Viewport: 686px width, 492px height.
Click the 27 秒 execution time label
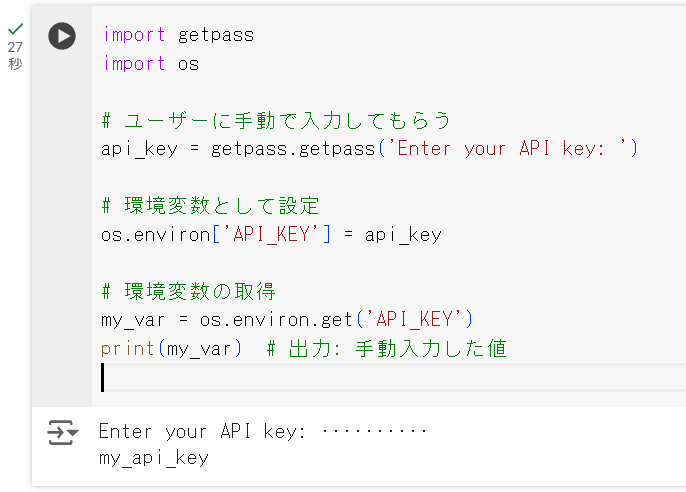[15, 55]
